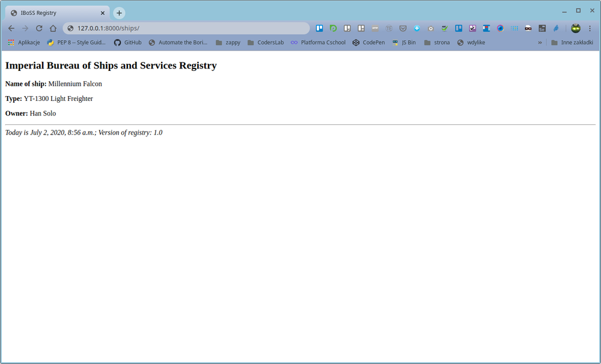Open the Aplikacje apps shortcut

tap(24, 43)
